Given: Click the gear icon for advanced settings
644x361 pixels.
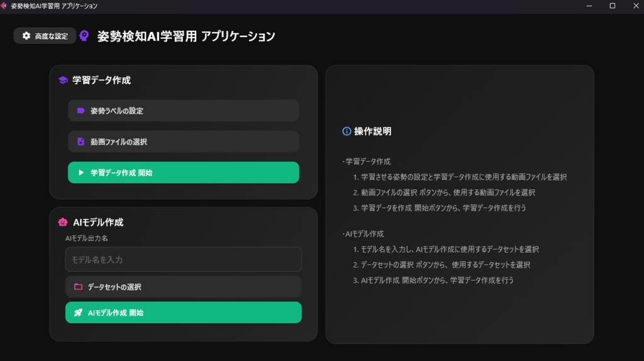Looking at the screenshot, I should pos(26,36).
